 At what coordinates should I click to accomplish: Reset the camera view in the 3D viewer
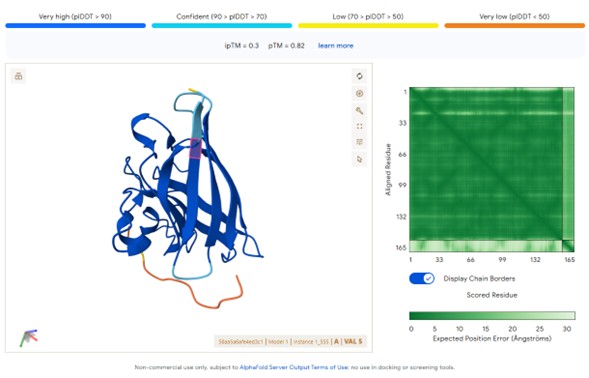(359, 76)
